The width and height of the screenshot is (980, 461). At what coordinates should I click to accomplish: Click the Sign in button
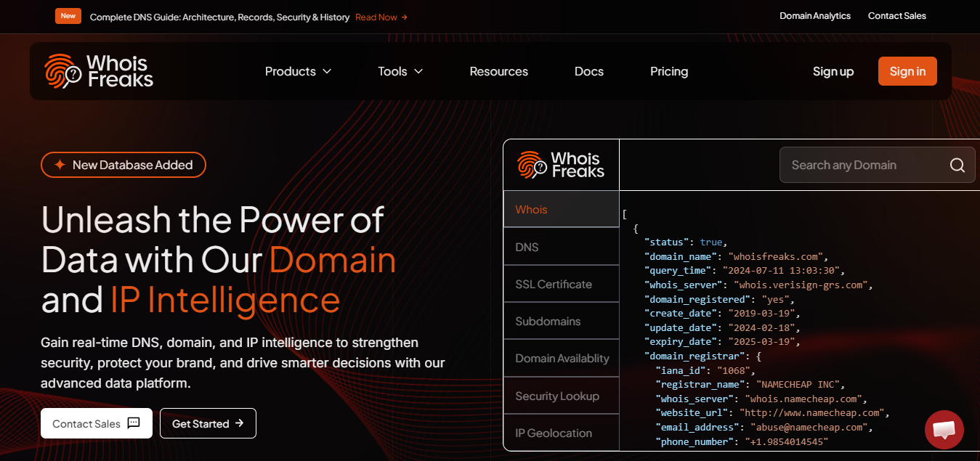click(907, 70)
